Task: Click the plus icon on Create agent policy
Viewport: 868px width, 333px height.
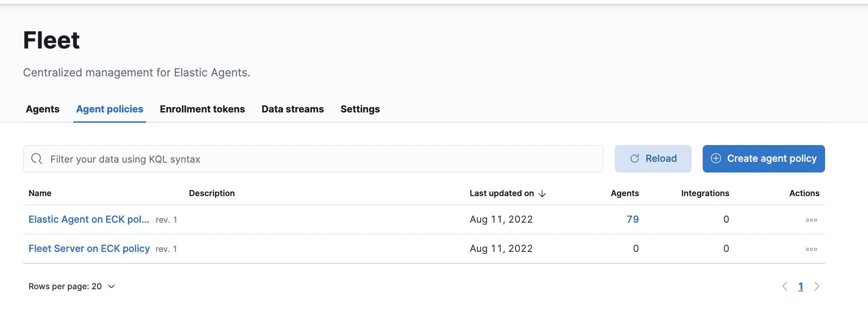Action: (716, 159)
